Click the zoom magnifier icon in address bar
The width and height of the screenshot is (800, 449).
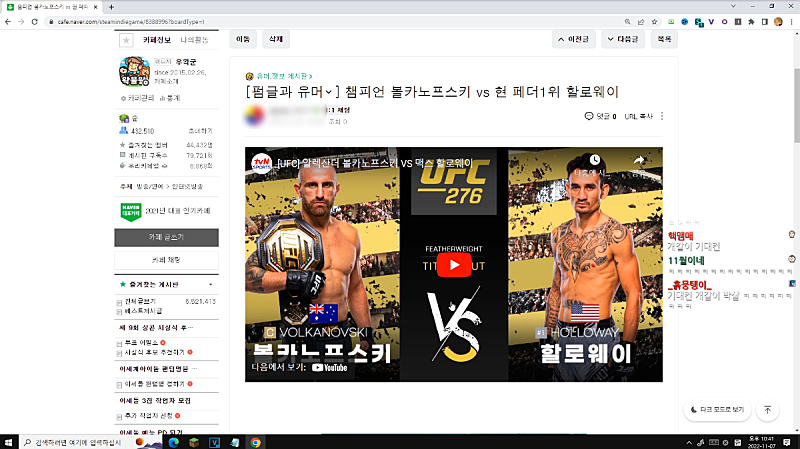click(628, 22)
